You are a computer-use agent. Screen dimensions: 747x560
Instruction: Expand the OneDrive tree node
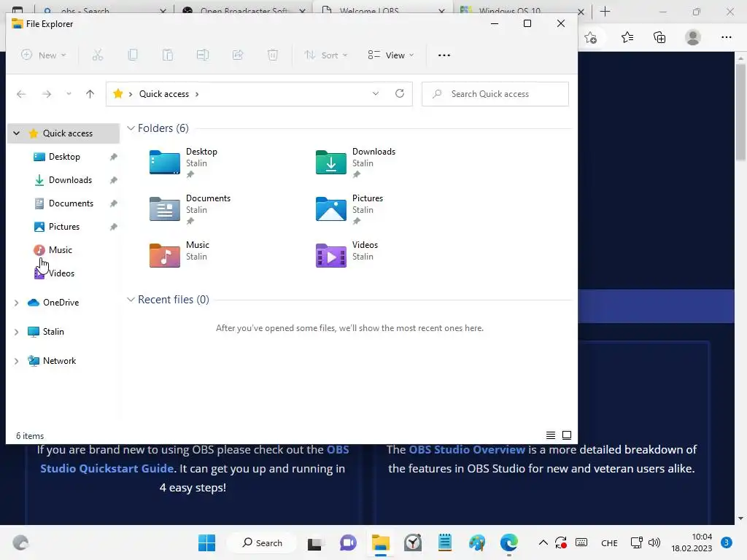point(17,303)
